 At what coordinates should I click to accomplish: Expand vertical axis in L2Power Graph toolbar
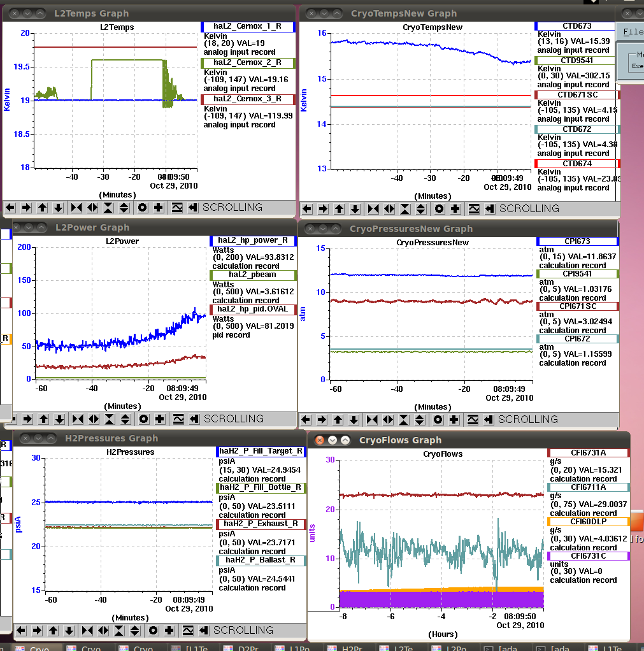pos(125,419)
